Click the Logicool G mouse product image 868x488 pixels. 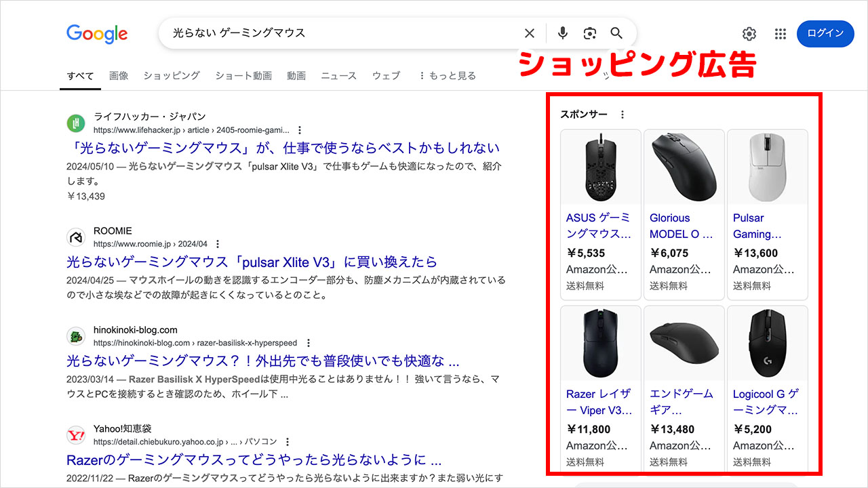768,344
